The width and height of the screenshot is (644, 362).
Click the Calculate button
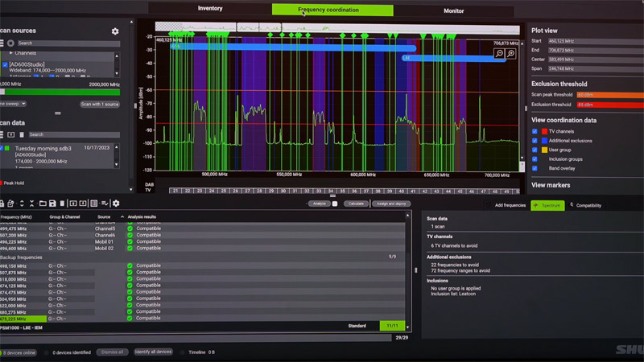point(355,204)
